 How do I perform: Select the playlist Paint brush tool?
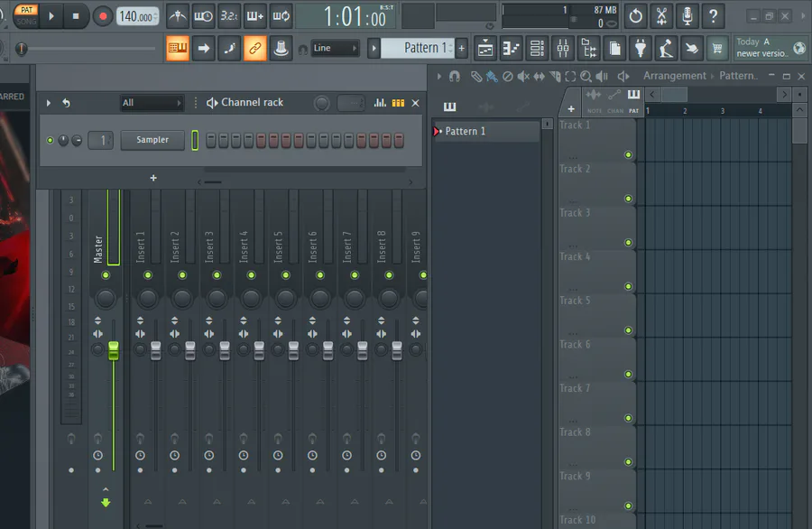coord(492,77)
